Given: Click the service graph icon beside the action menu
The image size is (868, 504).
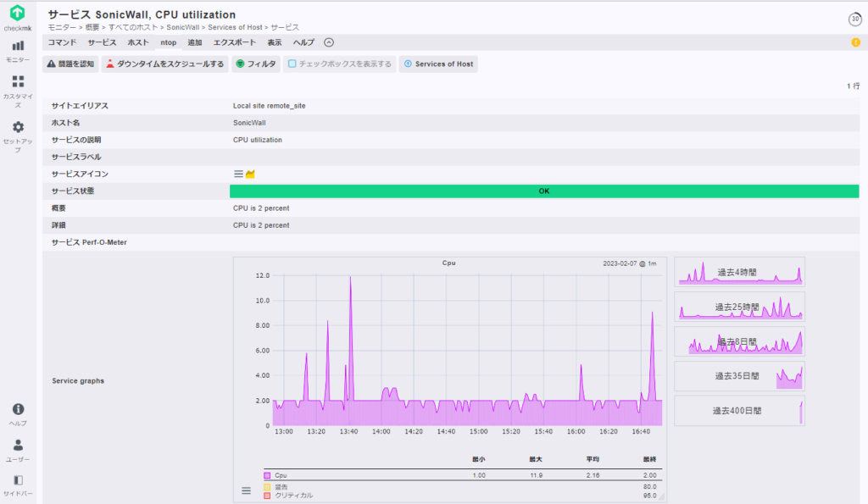Looking at the screenshot, I should [x=250, y=174].
